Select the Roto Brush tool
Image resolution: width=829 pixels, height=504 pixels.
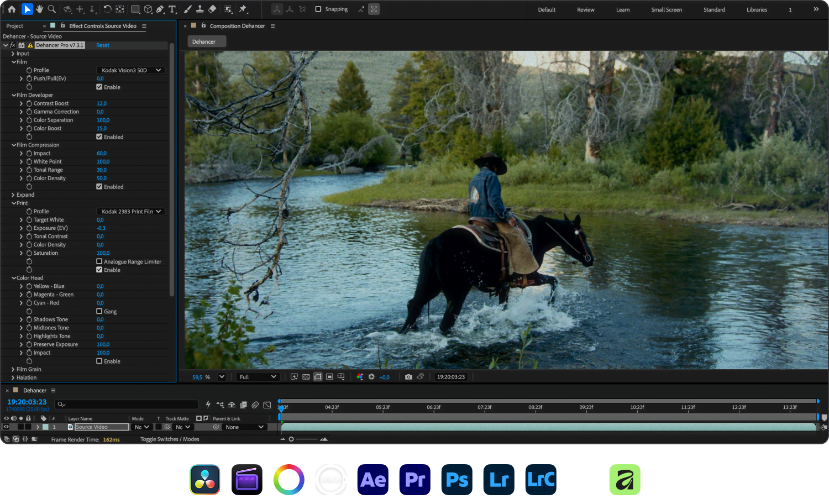click(x=228, y=9)
